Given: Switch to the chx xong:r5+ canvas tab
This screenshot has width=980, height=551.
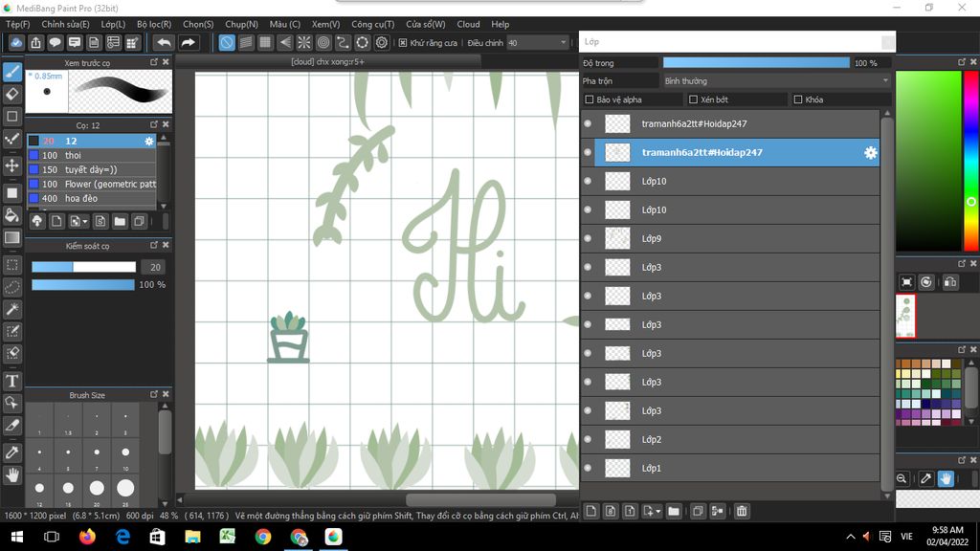Looking at the screenshot, I should tap(328, 62).
